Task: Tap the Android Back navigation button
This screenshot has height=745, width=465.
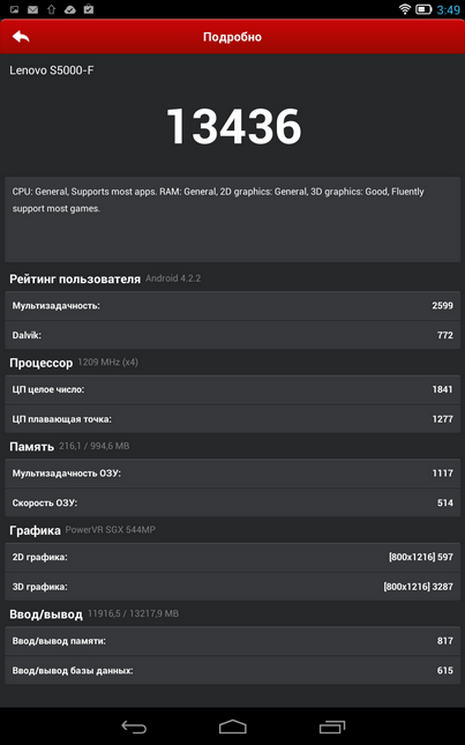Action: click(134, 726)
